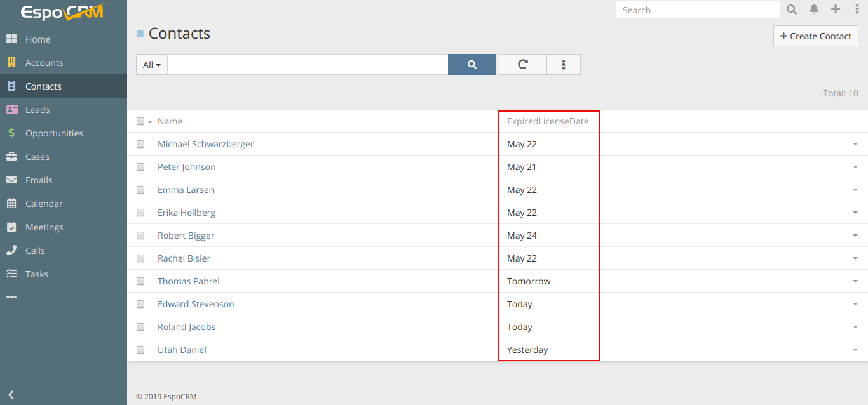Click the contacts filter text field

[x=308, y=65]
